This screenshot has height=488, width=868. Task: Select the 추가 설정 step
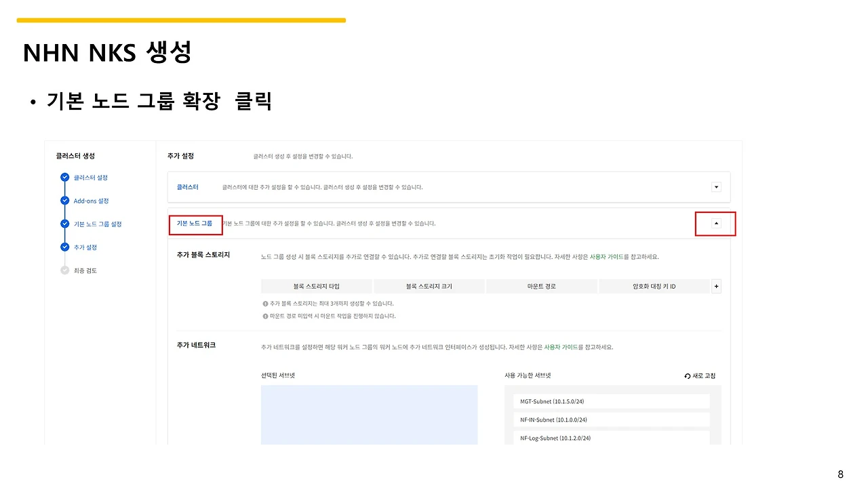[x=85, y=247]
